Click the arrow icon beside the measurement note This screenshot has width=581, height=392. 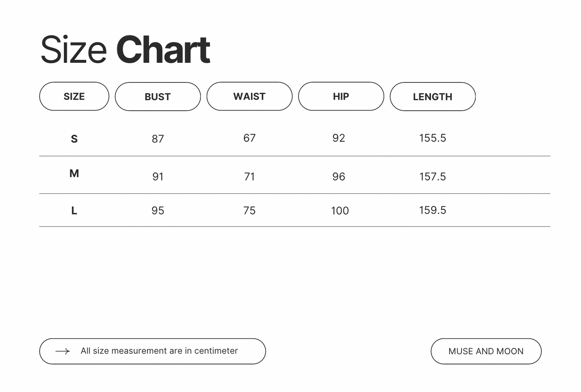click(x=62, y=351)
